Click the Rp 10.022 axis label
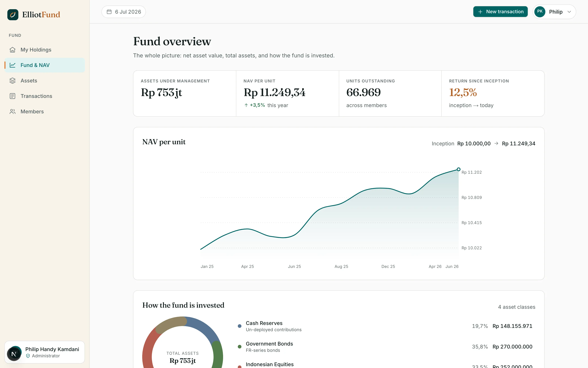This screenshot has width=588, height=368. coord(472,248)
